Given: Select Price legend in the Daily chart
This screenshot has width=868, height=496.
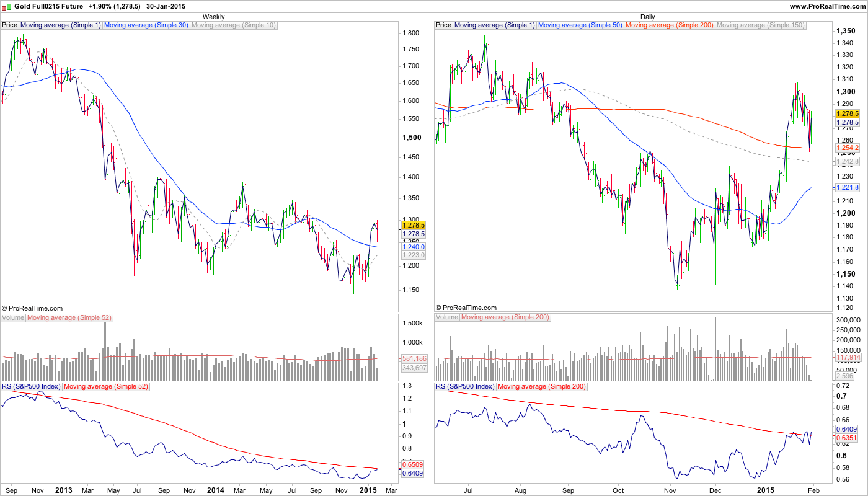Looking at the screenshot, I should [x=444, y=25].
